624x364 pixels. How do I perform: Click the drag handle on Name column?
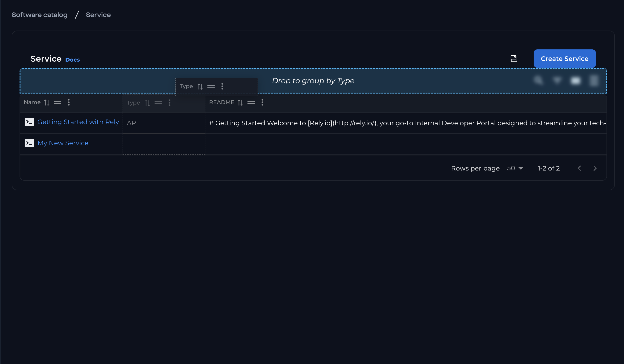[x=58, y=102]
